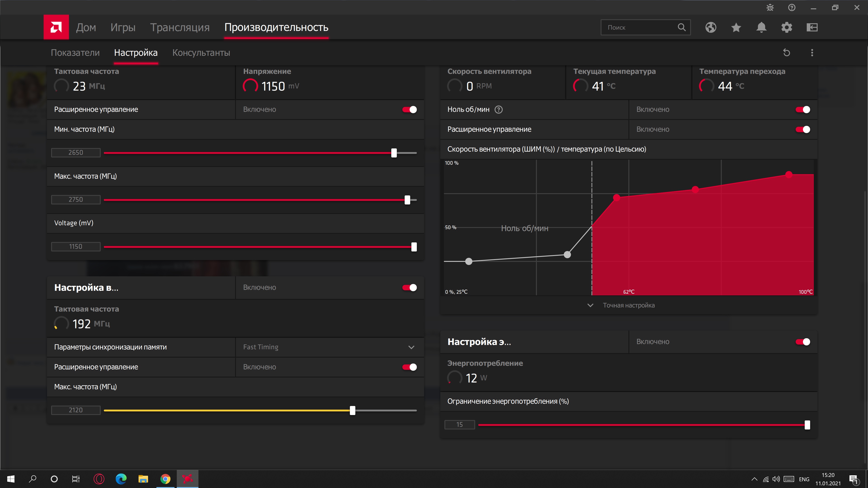Disable fan Расширенное управление toggle
Viewport: 868px width, 488px height.
pyautogui.click(x=803, y=129)
